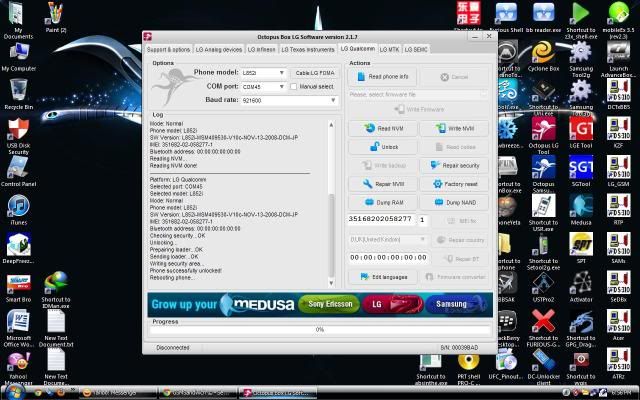Select the Octopus Box taskbar item
The width and height of the screenshot is (640, 400).
pyautogui.click(x=280, y=393)
